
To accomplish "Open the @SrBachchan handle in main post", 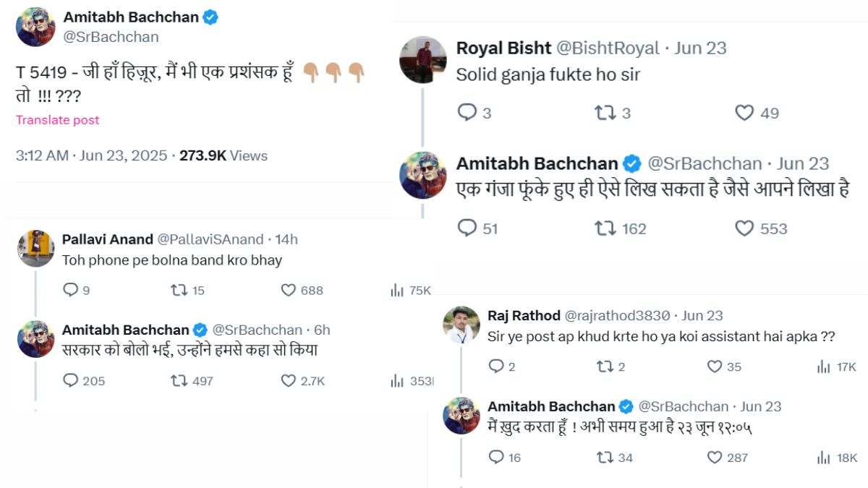I will point(111,37).
